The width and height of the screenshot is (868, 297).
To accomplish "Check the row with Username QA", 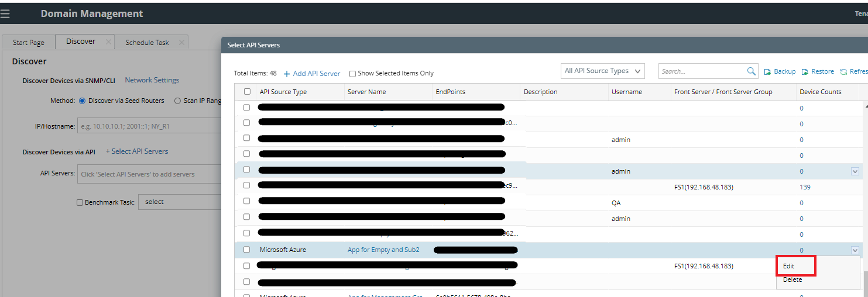I will 247,202.
